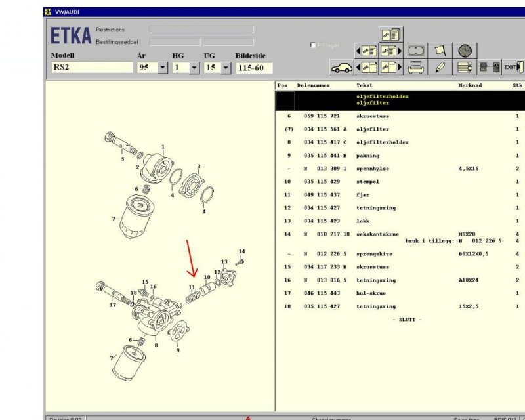Open the HG main group dropdown
This screenshot has height=420, width=525.
[194, 68]
